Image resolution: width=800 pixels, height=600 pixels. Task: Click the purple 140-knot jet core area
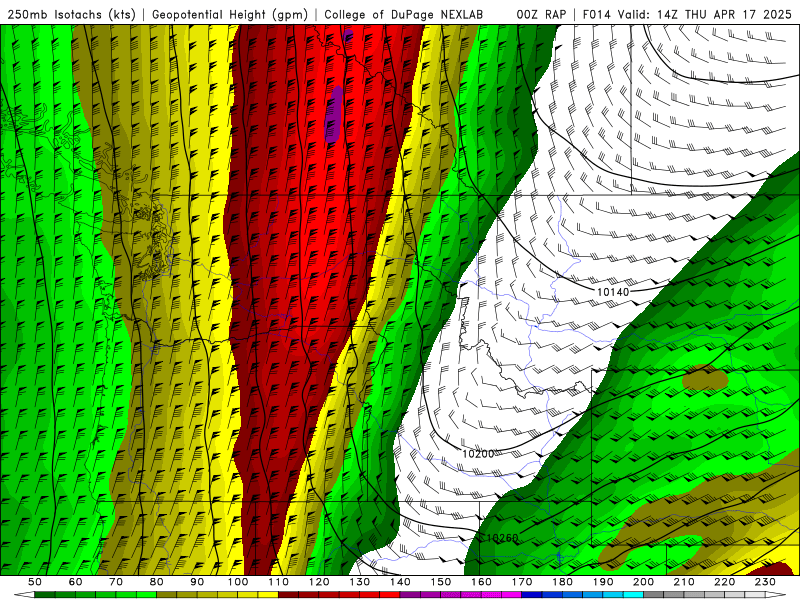click(x=333, y=113)
